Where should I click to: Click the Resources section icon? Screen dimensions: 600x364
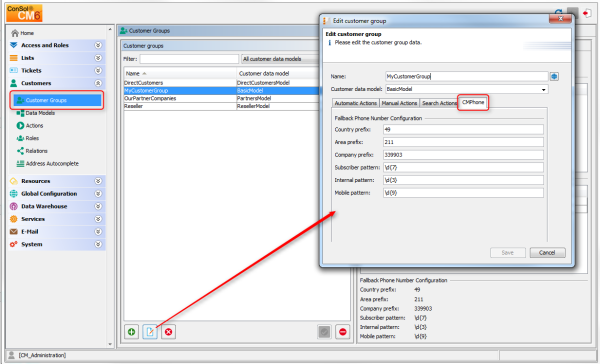pyautogui.click(x=14, y=181)
